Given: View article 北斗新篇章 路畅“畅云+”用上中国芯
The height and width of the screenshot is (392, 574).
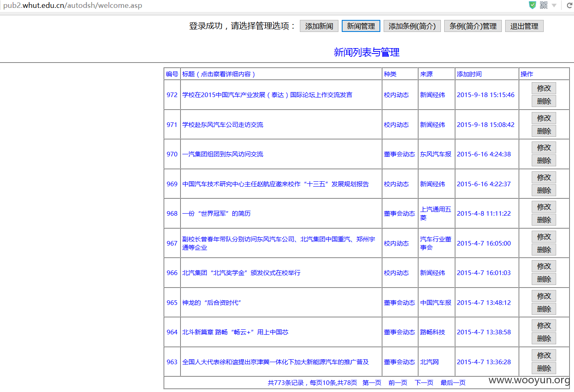Looking at the screenshot, I should tap(235, 332).
